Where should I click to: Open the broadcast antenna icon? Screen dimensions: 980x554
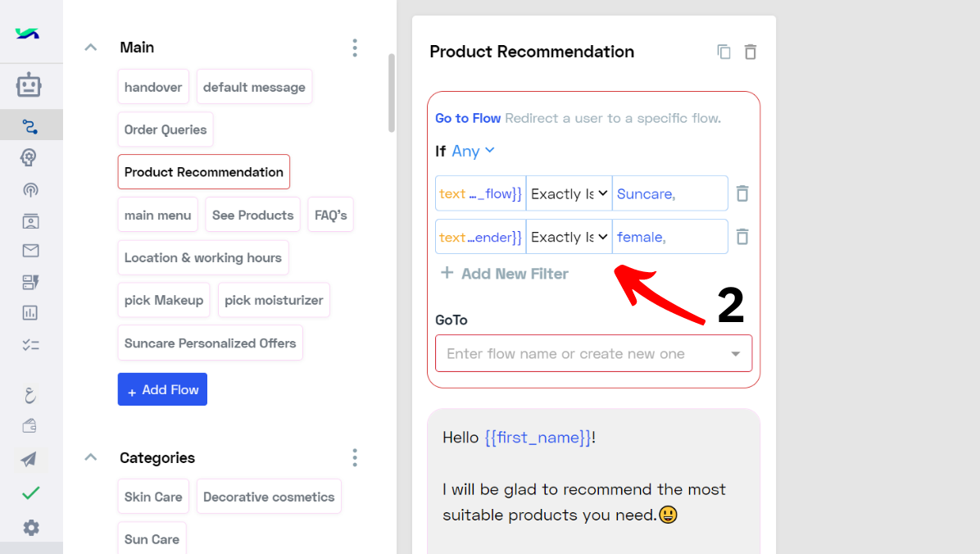pyautogui.click(x=30, y=190)
